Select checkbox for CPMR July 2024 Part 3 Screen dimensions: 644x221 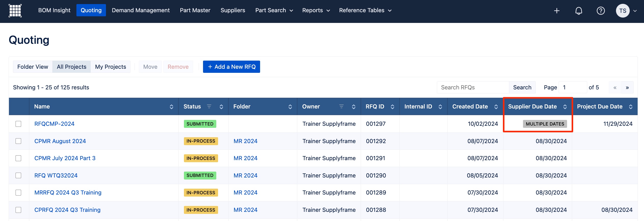[x=18, y=158]
